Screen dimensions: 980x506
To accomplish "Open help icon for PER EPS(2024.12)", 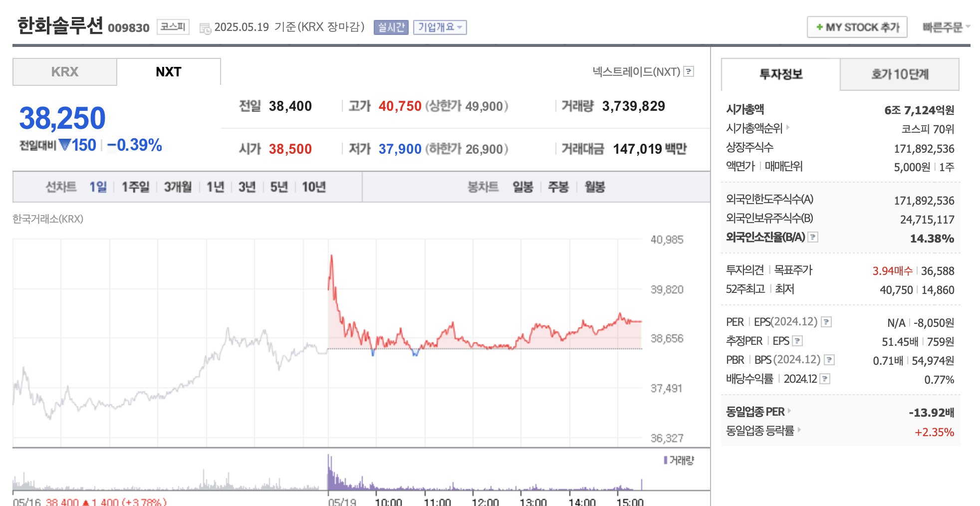I will tap(826, 322).
